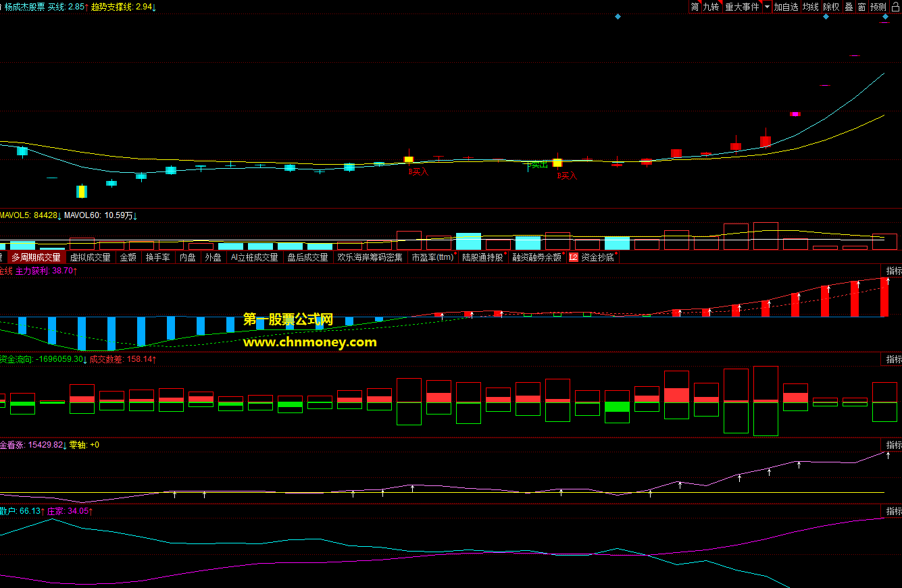This screenshot has width=902, height=588.
Task: Click the blue diamond event marker above 除权
Action: pyautogui.click(x=826, y=16)
